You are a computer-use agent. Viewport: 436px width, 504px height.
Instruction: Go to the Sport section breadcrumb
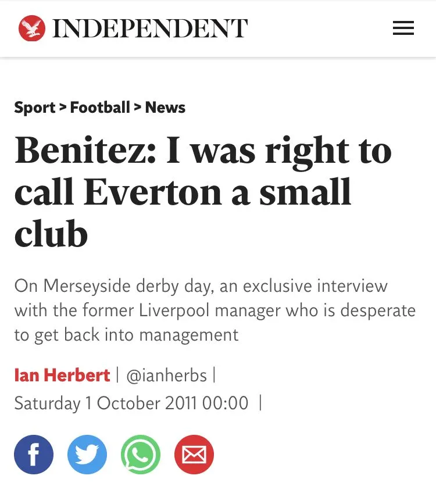pyautogui.click(x=35, y=108)
